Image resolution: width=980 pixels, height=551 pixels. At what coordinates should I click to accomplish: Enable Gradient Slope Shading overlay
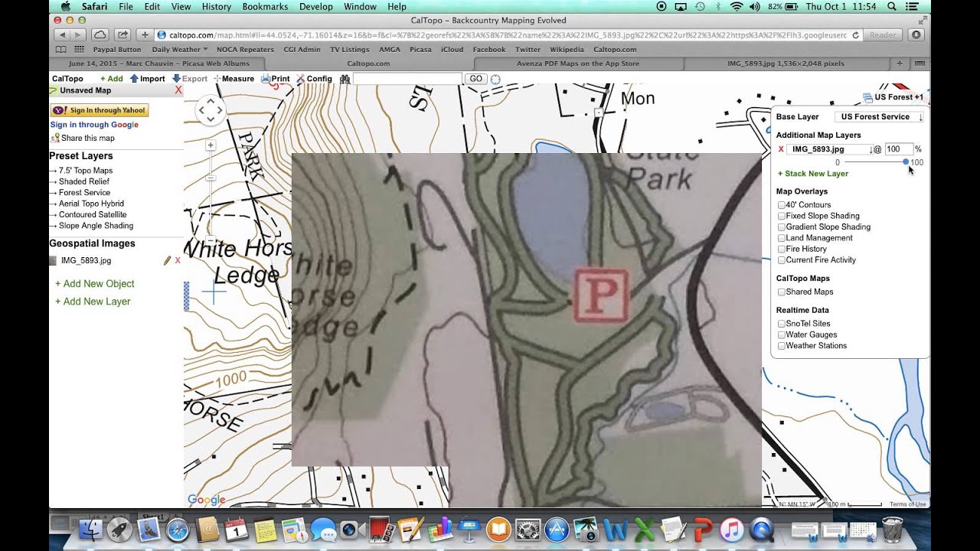pos(782,227)
